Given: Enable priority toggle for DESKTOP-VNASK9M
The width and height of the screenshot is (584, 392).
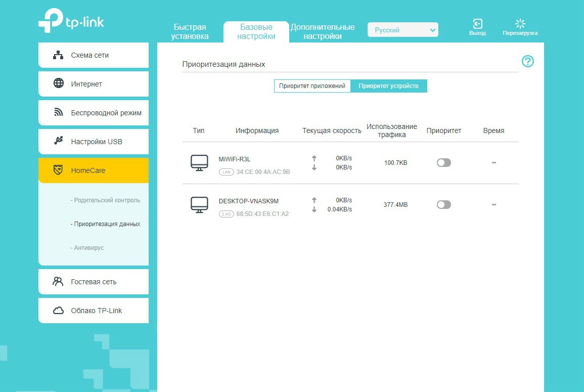Looking at the screenshot, I should [x=443, y=205].
